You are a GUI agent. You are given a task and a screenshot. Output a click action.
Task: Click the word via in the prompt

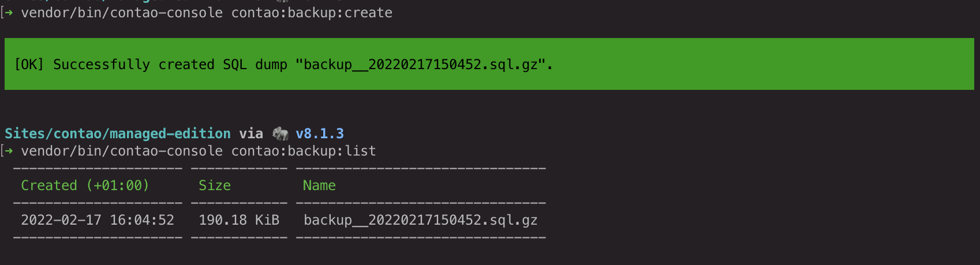click(x=251, y=134)
